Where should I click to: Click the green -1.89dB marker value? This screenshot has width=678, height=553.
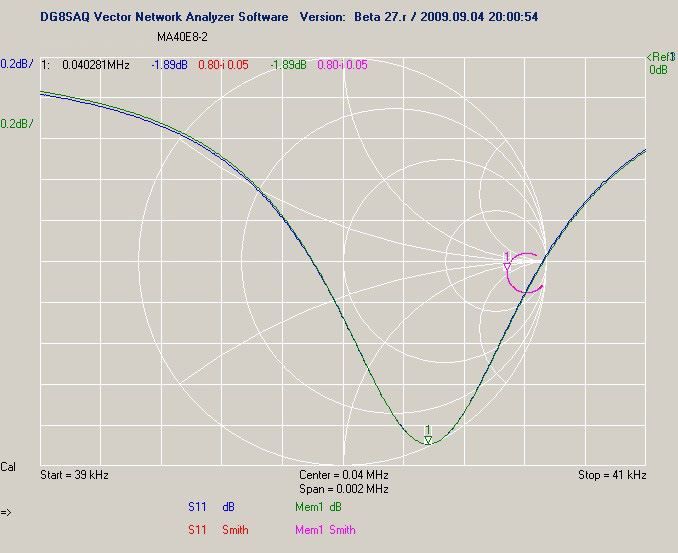[288, 65]
